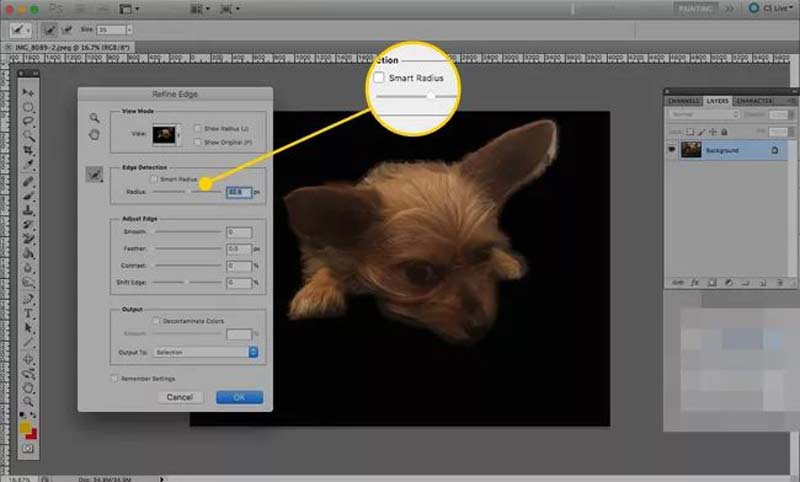Open the Output To dropdown
The width and height of the screenshot is (800, 482).
205,352
